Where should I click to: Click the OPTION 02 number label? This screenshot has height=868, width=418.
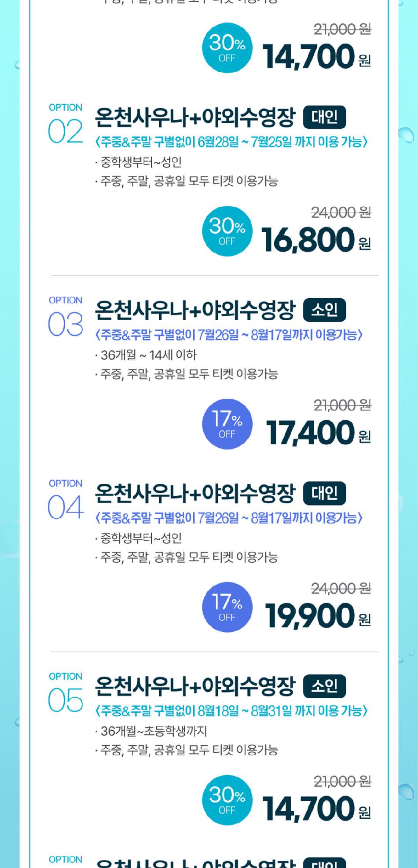(66, 126)
